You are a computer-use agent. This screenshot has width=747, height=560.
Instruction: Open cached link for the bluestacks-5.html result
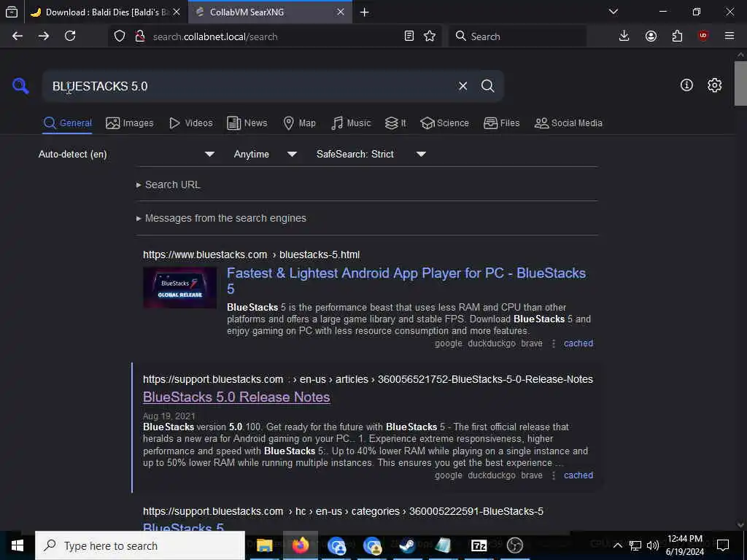578,343
